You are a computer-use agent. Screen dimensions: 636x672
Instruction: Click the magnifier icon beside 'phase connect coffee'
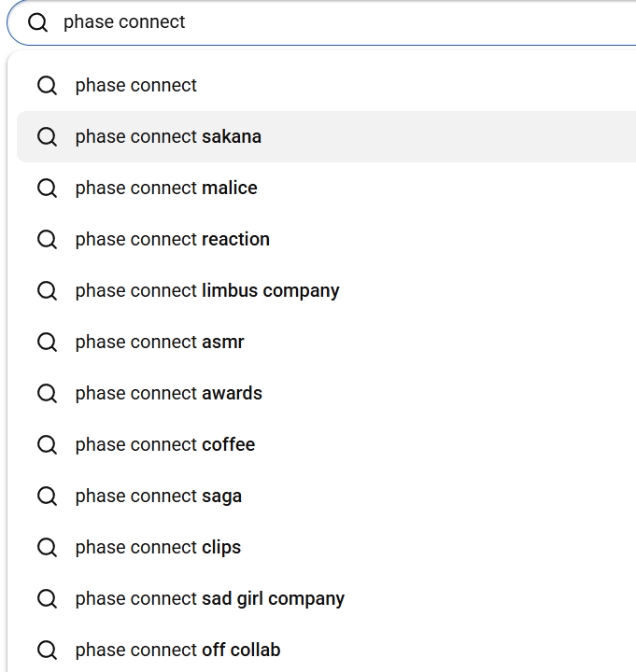click(x=47, y=445)
